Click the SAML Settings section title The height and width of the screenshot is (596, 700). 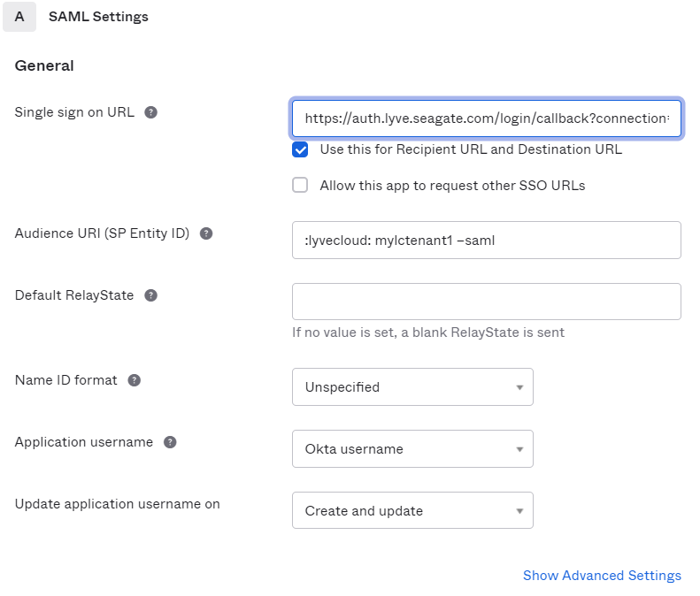pyautogui.click(x=98, y=17)
